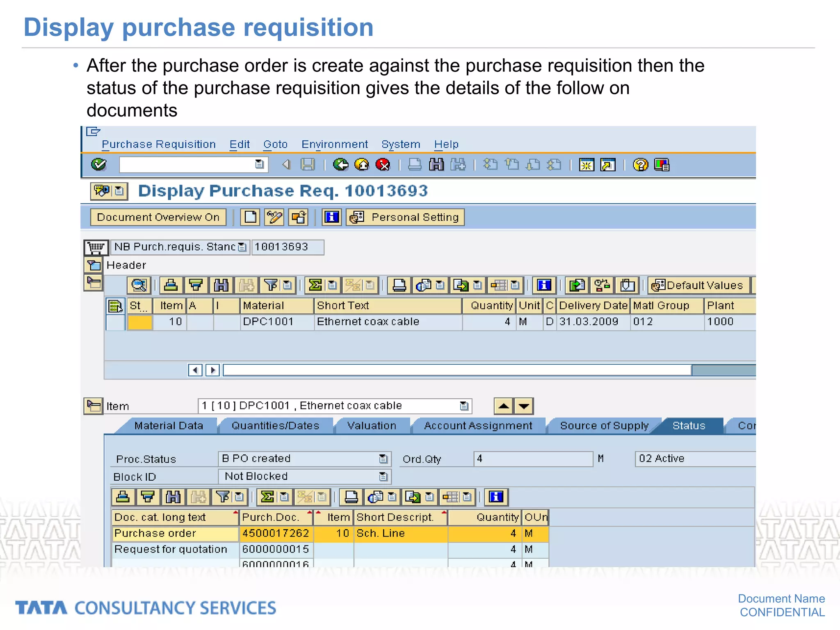Open the Environment menu
The height and width of the screenshot is (630, 840).
click(335, 144)
